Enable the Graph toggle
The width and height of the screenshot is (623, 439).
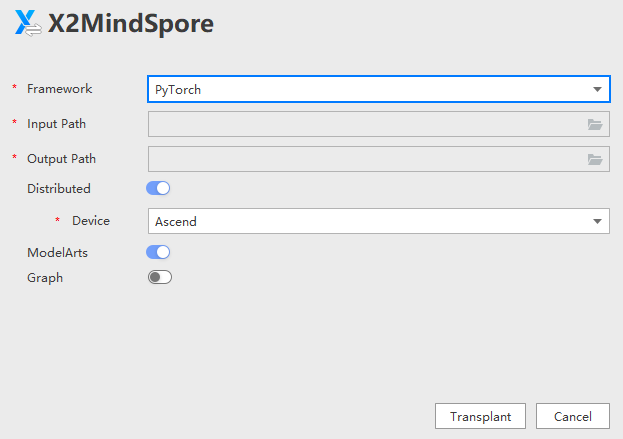click(160, 277)
